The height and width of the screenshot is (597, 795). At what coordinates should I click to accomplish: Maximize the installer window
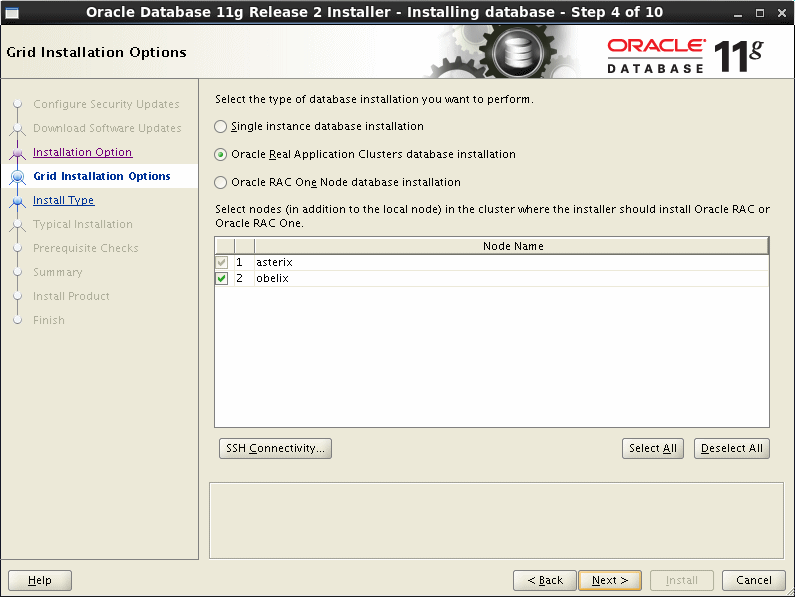tap(760, 13)
